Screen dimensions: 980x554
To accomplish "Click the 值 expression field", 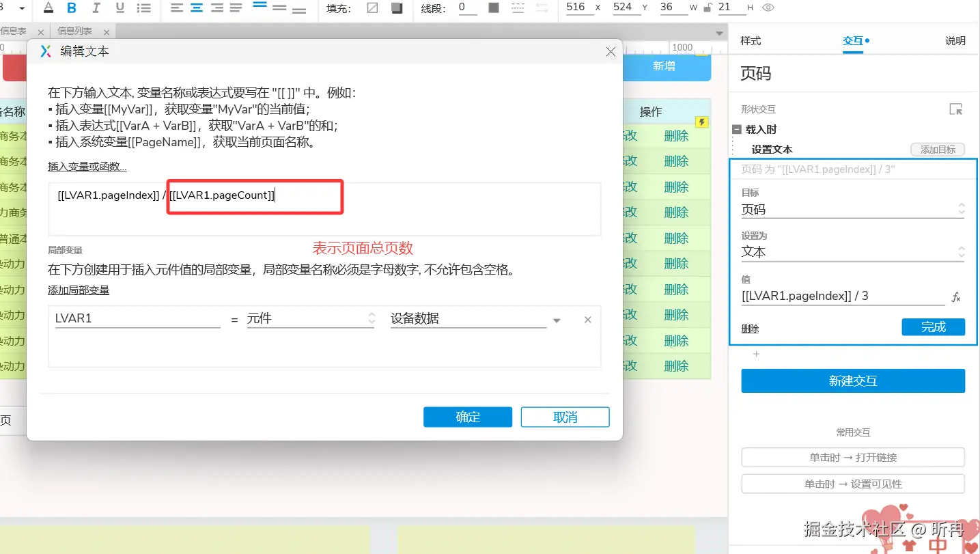I will click(x=843, y=296).
